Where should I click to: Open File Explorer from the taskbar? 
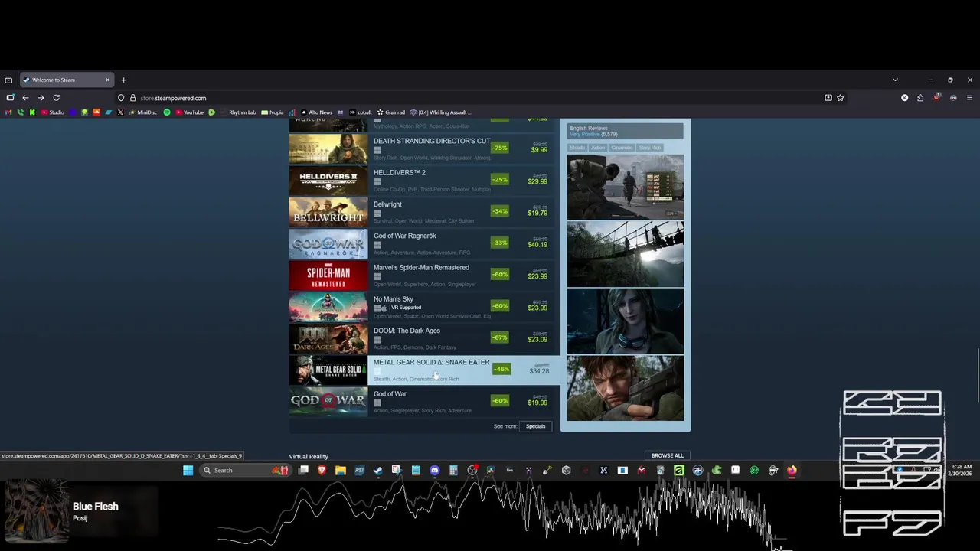tap(341, 471)
